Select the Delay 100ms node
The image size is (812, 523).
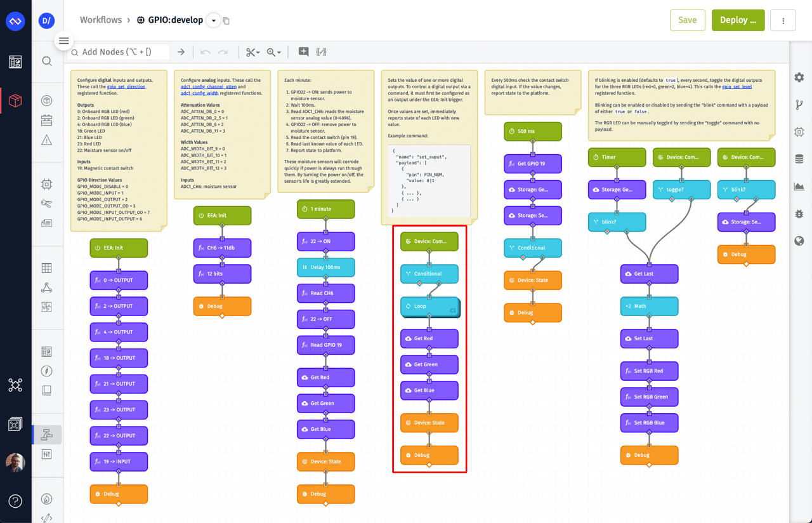tap(325, 267)
